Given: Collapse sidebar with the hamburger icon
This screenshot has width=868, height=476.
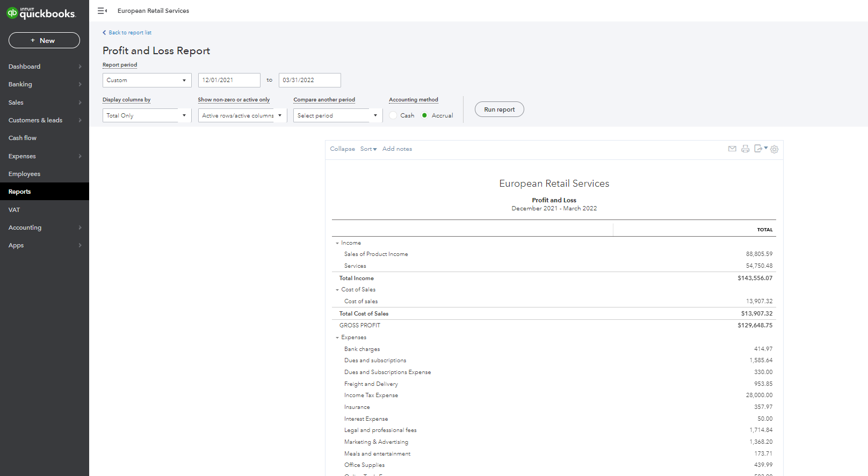Looking at the screenshot, I should click(x=102, y=11).
